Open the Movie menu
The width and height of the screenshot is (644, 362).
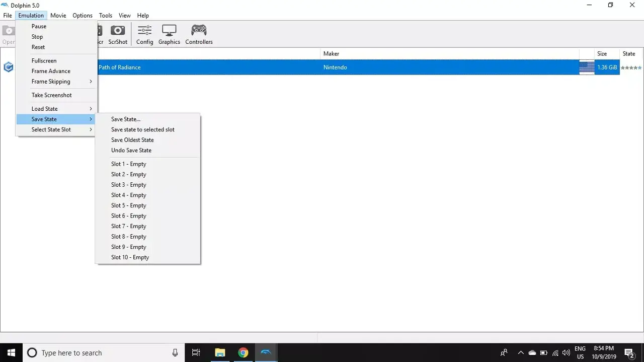point(58,16)
